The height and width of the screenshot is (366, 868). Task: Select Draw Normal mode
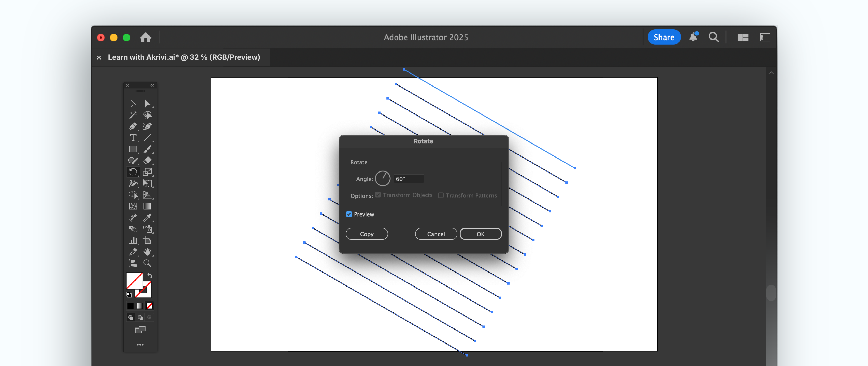131,317
